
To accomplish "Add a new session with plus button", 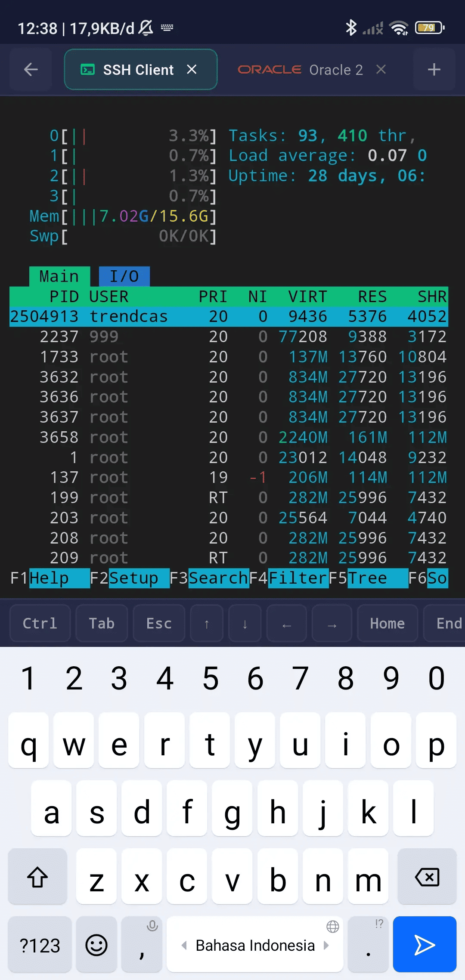I will (x=434, y=69).
